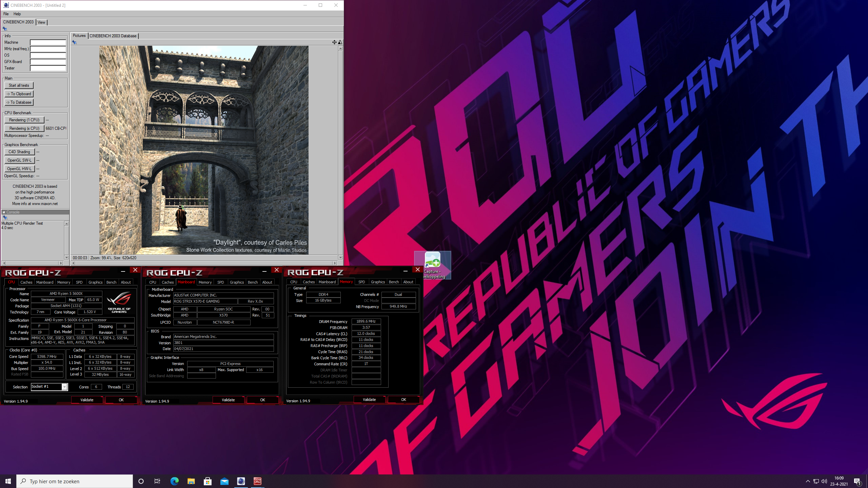Click Validate in first CPU-Z window
Image resolution: width=868 pixels, height=488 pixels.
(x=87, y=400)
